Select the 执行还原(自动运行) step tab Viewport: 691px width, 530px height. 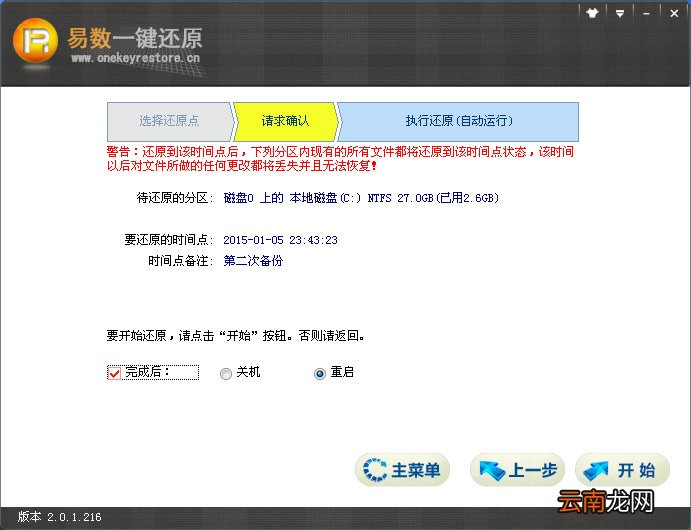point(459,121)
